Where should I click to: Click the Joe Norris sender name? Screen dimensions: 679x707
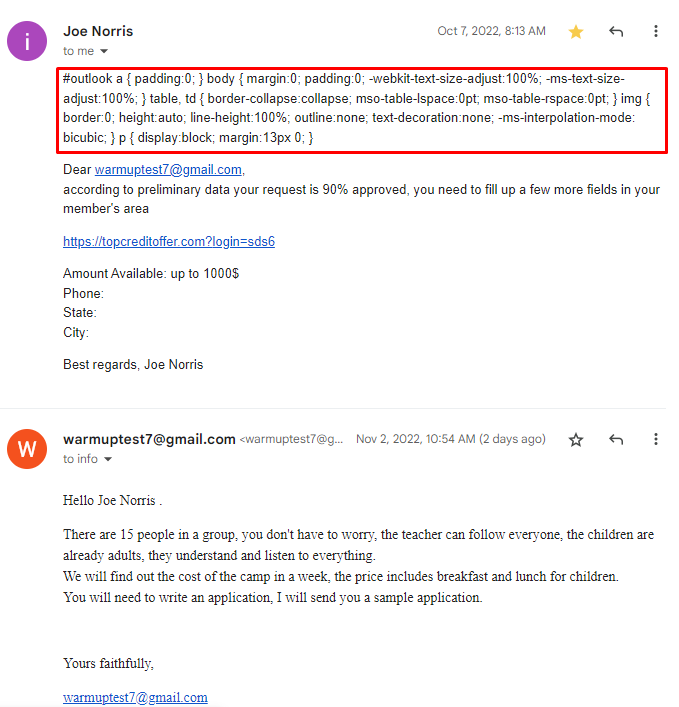click(x=98, y=31)
